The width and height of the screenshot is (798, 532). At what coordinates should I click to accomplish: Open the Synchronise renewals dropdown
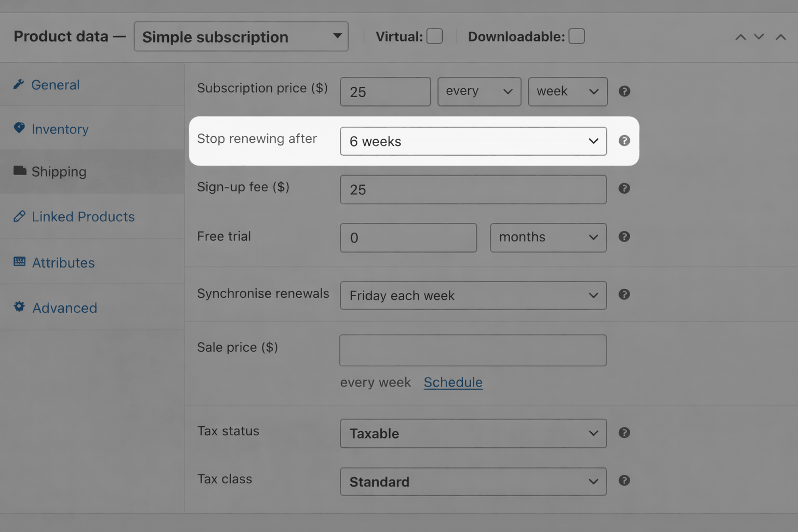tap(473, 295)
